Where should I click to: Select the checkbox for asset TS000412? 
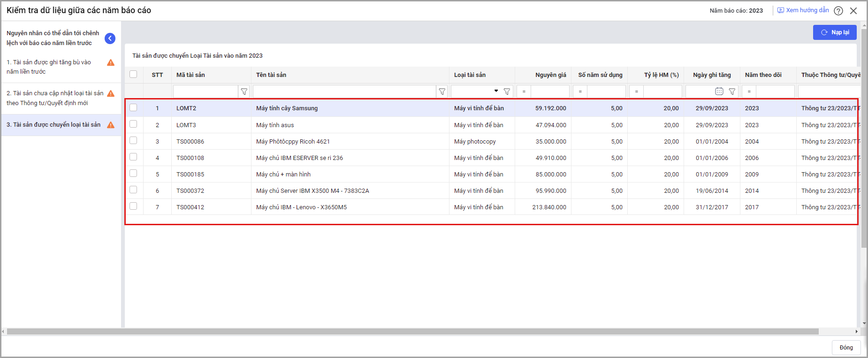pos(133,206)
